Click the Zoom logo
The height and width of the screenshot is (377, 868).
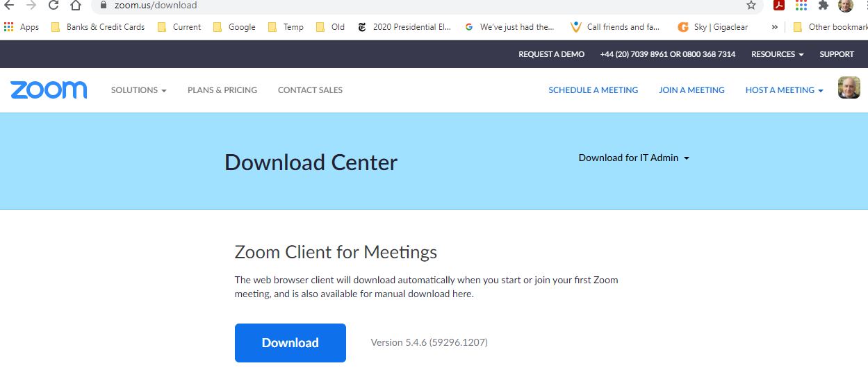click(49, 90)
